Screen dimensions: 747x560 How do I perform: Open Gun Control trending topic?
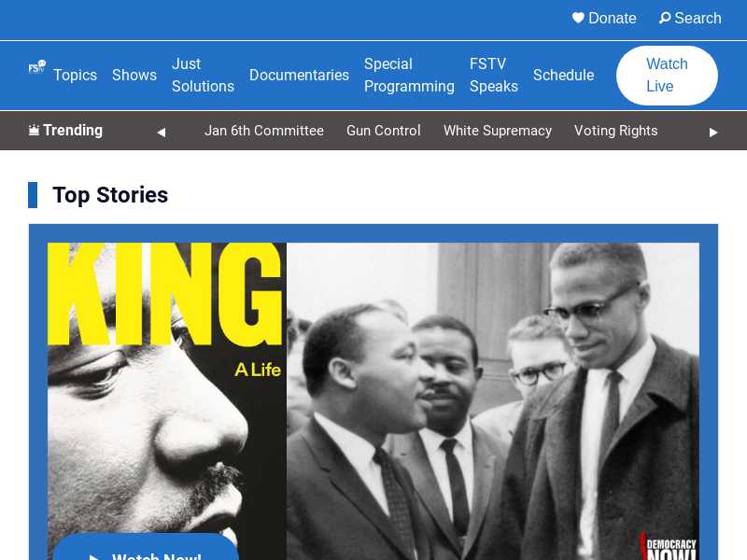[384, 131]
